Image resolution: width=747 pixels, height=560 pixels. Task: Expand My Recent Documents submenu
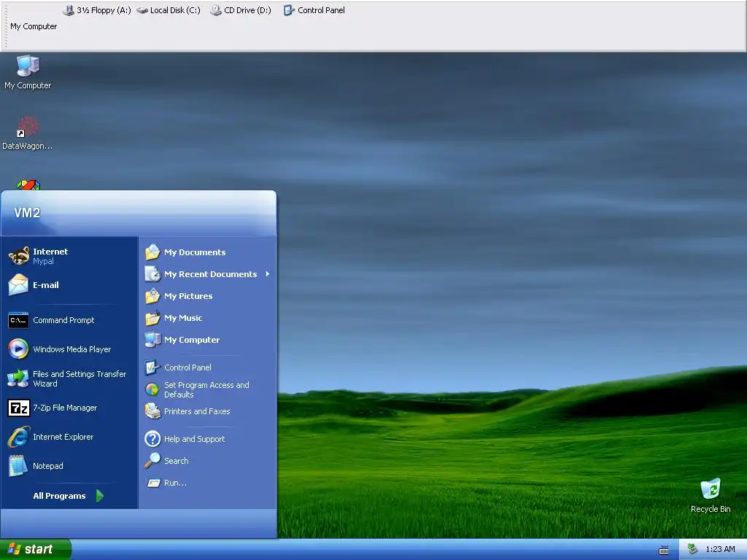click(207, 274)
